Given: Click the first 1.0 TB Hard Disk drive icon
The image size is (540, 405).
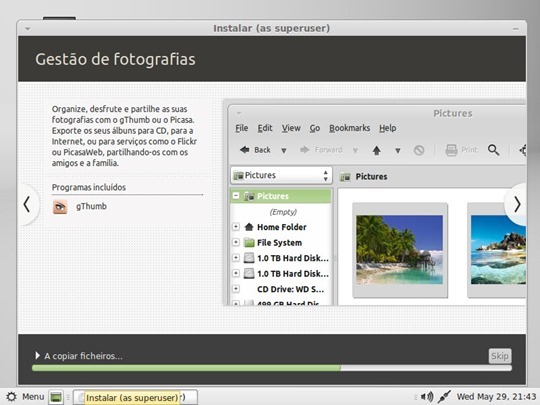Looking at the screenshot, I should click(x=249, y=258).
